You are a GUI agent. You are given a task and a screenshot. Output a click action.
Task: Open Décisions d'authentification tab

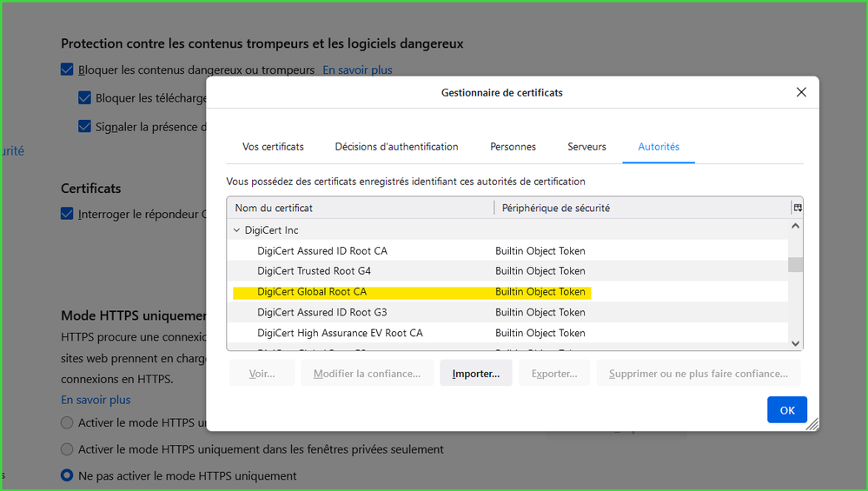tap(396, 147)
